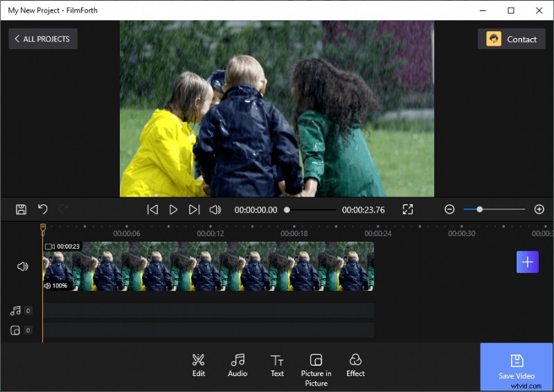The height and width of the screenshot is (392, 554).
Task: Click the picture-in-picture track icon
Action: point(15,330)
